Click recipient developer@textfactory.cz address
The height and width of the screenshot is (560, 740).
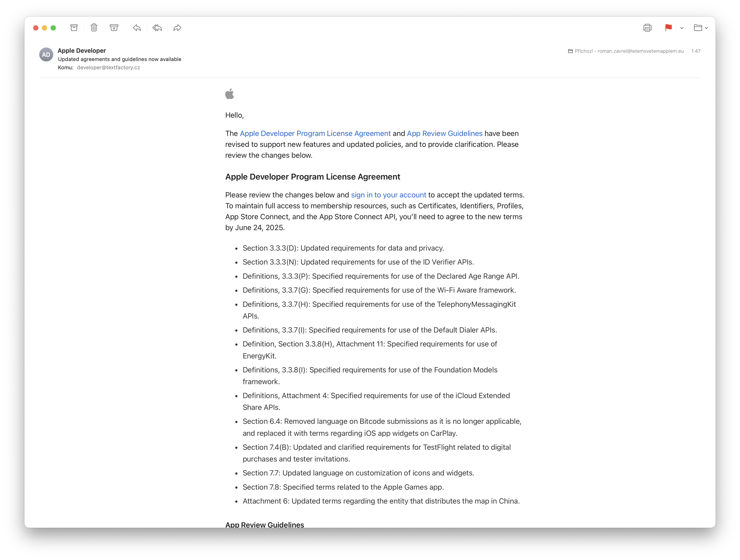click(108, 68)
